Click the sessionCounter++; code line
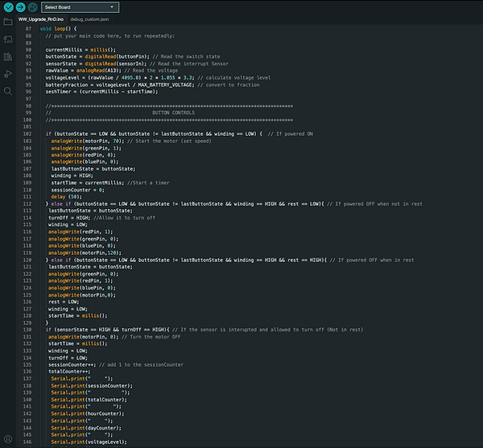This screenshot has width=483, height=448. (81, 364)
